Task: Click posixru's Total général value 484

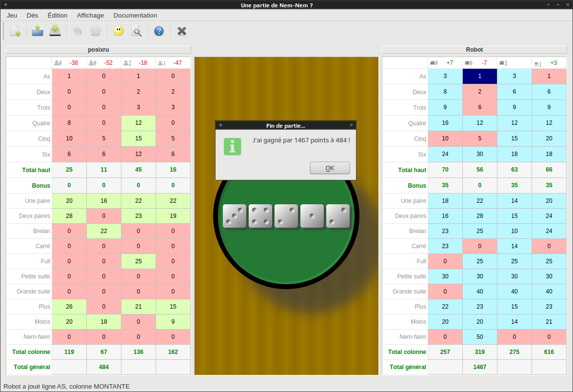Action: (104, 367)
